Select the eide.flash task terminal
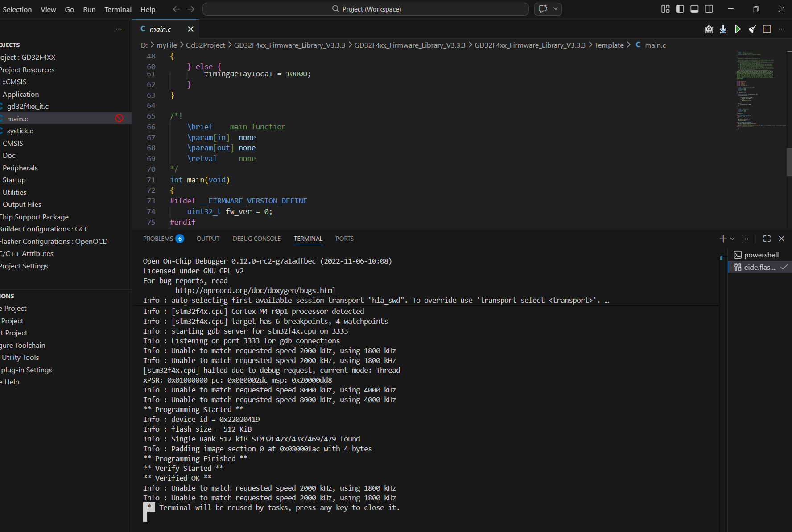 point(759,267)
